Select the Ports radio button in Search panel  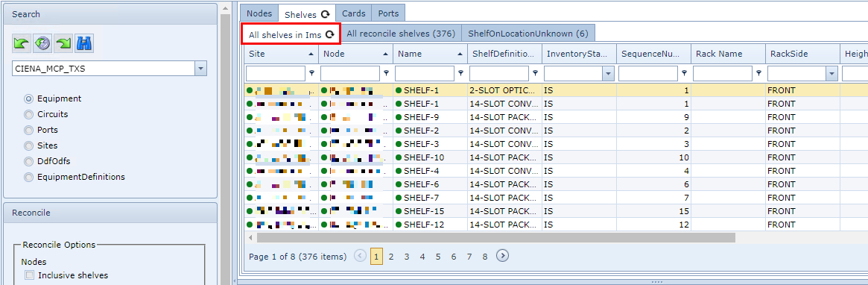[x=28, y=130]
